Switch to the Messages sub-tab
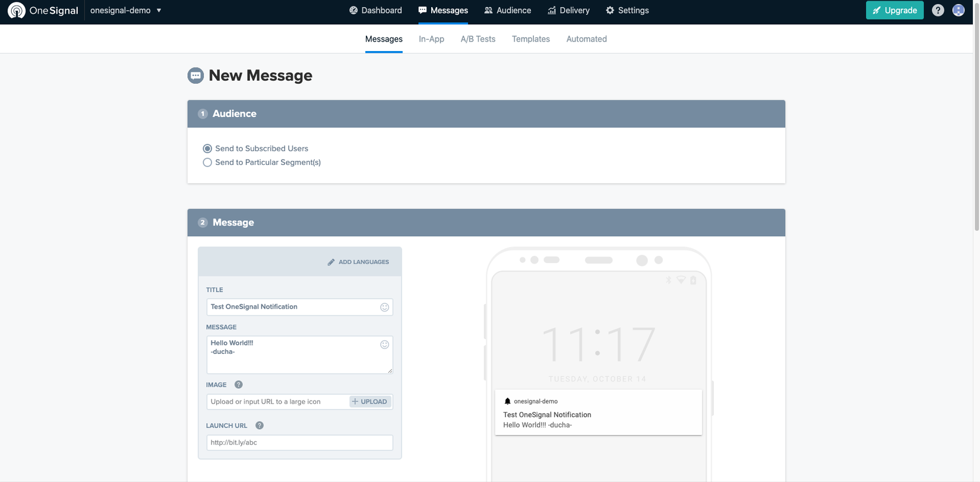980x482 pixels. [x=384, y=39]
